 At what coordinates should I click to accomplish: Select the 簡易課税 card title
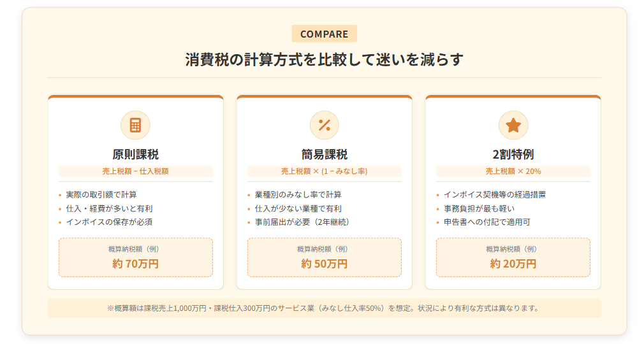pos(324,154)
